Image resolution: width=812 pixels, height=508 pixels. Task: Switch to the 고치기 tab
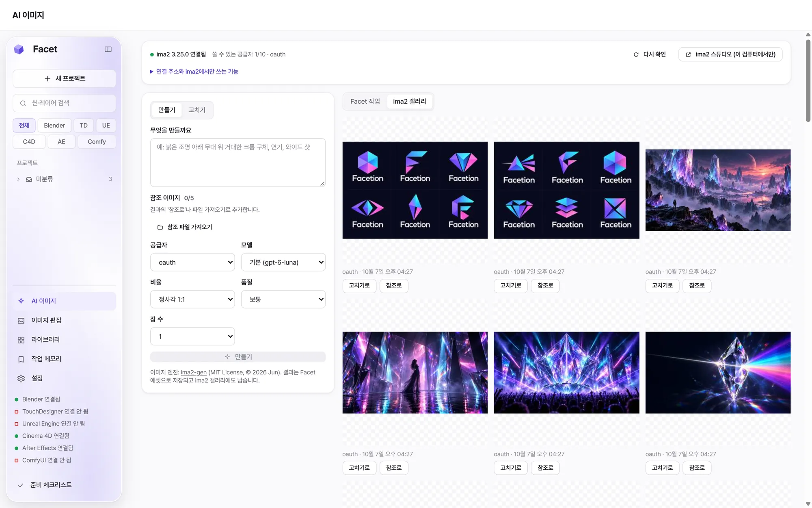click(x=197, y=110)
